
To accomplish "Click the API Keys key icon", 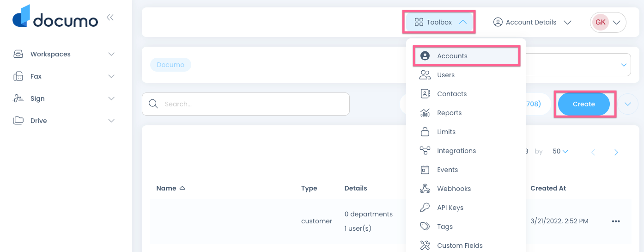I will coord(425,208).
